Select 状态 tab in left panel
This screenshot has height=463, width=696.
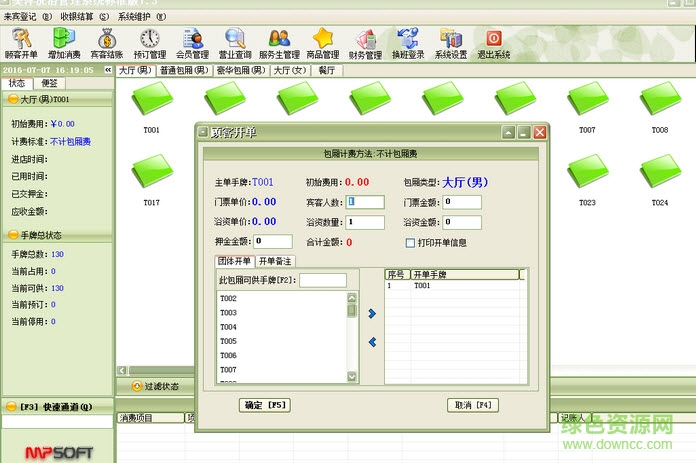pos(17,83)
